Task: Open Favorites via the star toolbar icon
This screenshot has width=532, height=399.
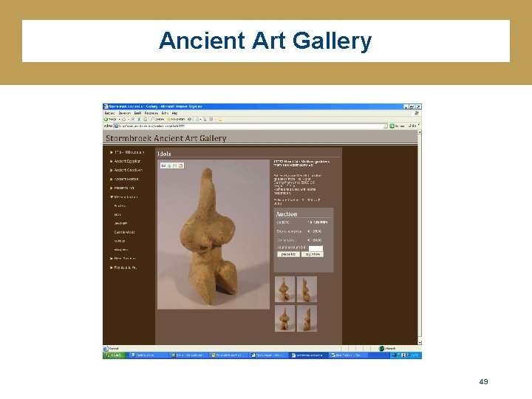Action: click(168, 120)
